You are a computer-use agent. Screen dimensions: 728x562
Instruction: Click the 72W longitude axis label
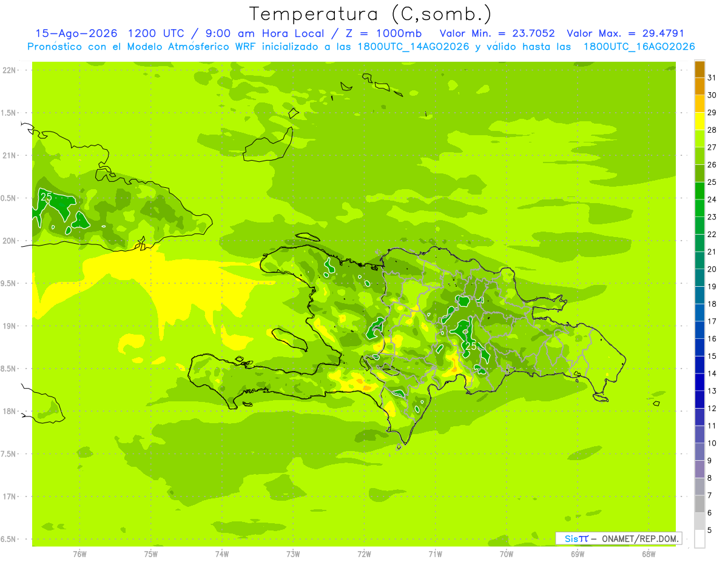click(x=364, y=554)
